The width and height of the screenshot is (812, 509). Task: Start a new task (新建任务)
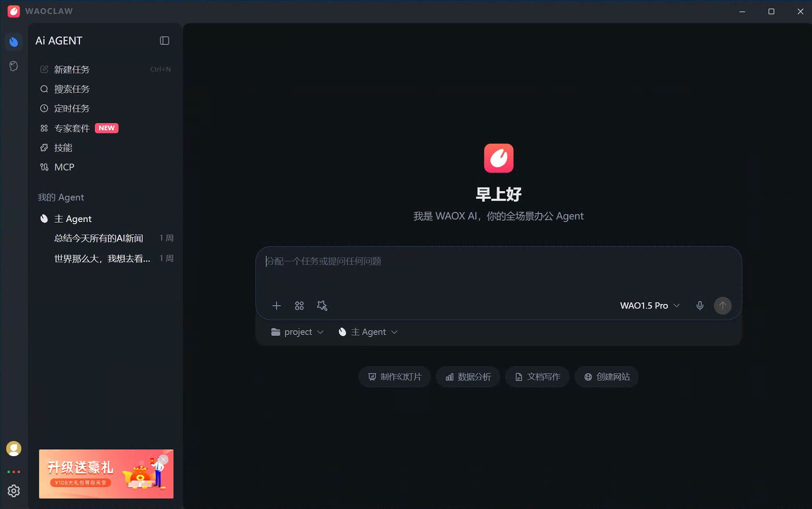click(x=106, y=69)
